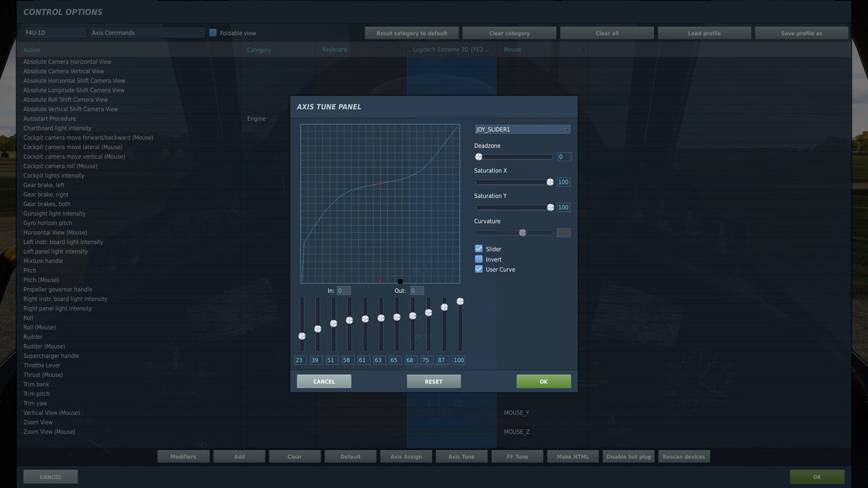The width and height of the screenshot is (868, 488).
Task: Click the Load profile button
Action: click(705, 33)
